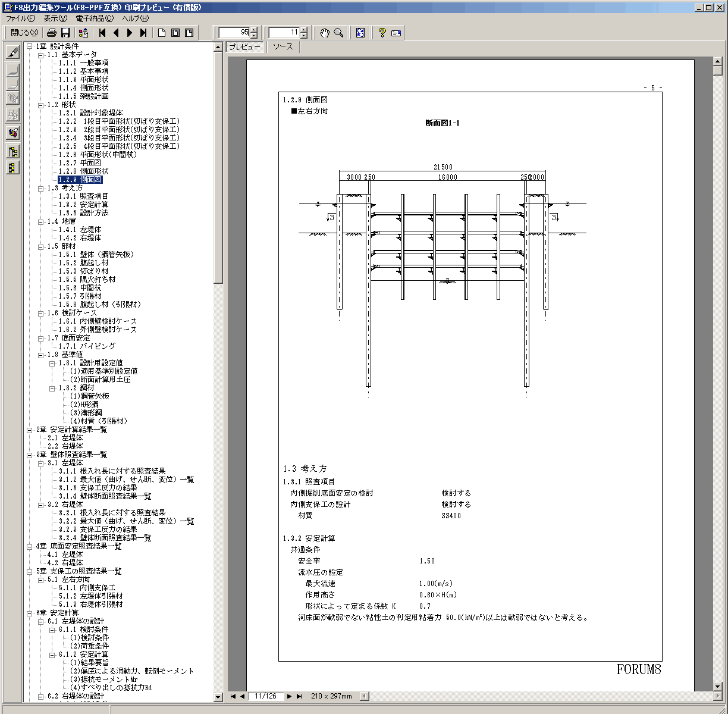Click the fit-to-window blue arrows icon

pos(360,33)
